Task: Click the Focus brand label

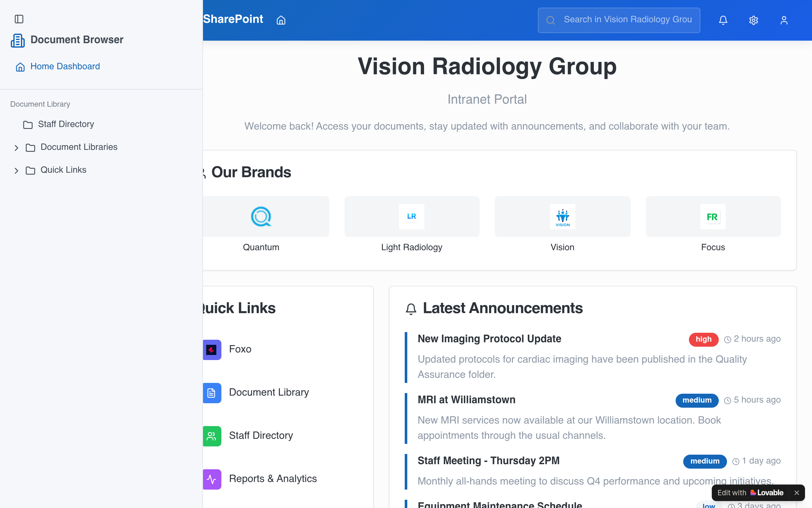Action: pyautogui.click(x=713, y=247)
